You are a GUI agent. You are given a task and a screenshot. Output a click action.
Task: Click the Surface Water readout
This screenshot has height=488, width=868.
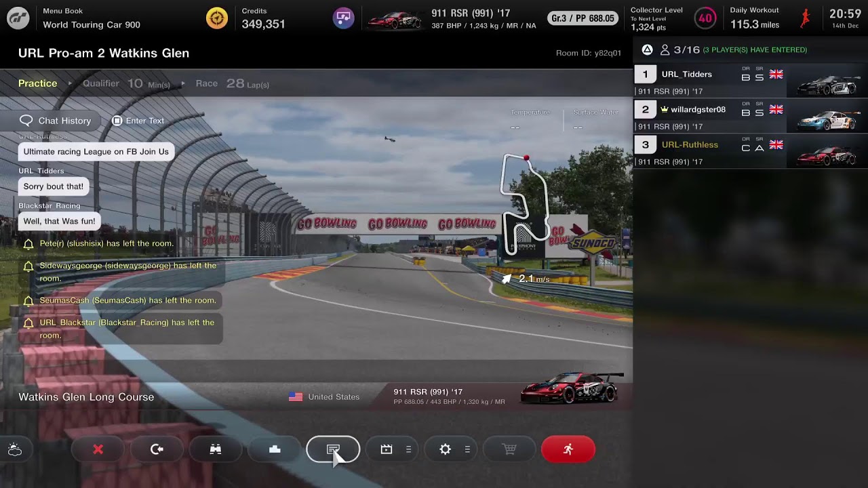click(595, 119)
